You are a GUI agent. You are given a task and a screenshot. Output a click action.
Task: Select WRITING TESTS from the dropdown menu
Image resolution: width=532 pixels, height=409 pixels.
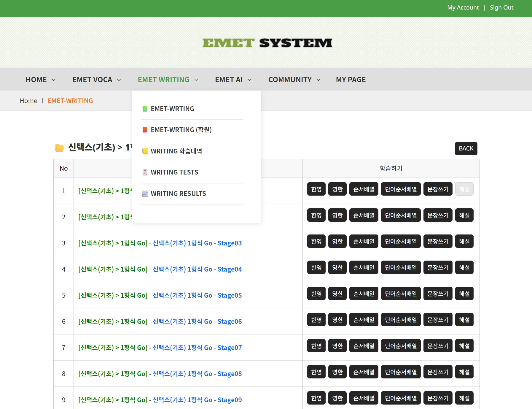tap(174, 172)
